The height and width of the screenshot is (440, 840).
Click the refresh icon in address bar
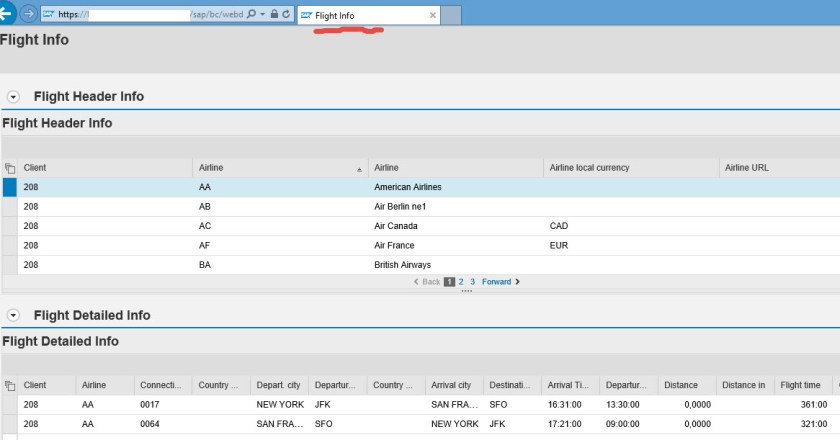[287, 15]
